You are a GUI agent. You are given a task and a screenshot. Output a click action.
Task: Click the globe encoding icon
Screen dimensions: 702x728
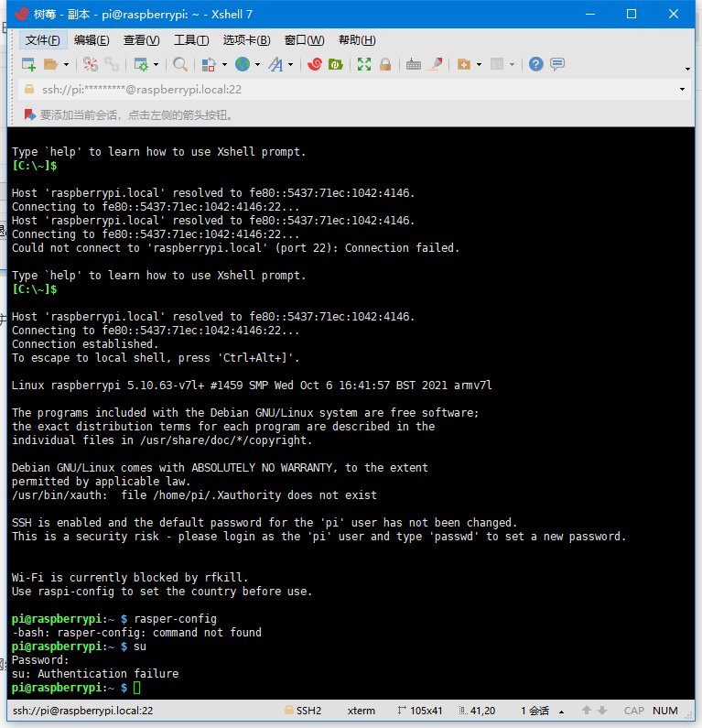[243, 64]
